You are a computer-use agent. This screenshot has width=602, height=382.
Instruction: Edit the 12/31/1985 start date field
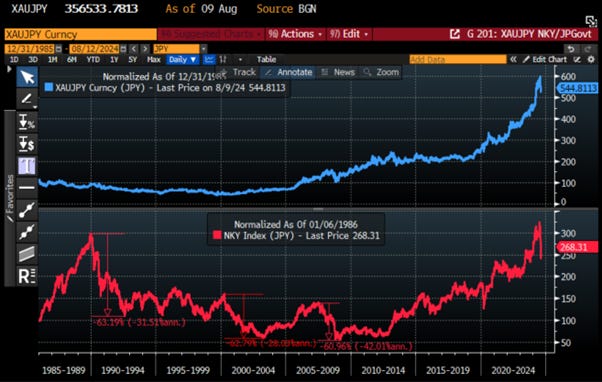click(x=30, y=49)
